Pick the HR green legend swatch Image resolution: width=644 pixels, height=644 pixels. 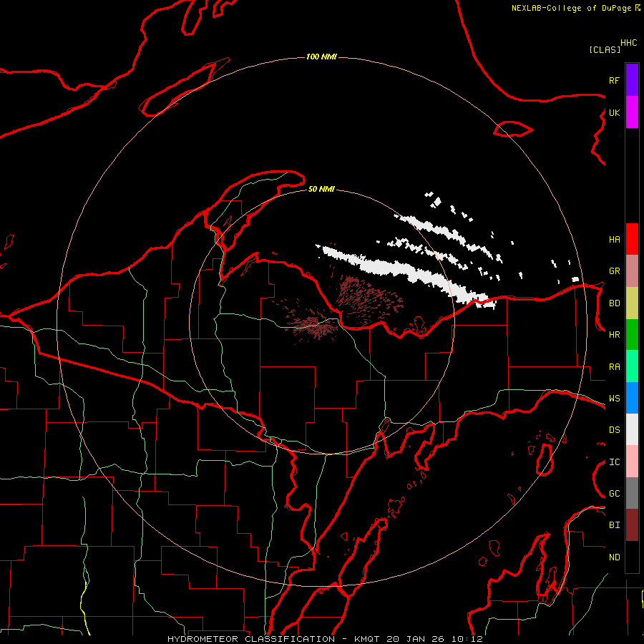pos(632,335)
